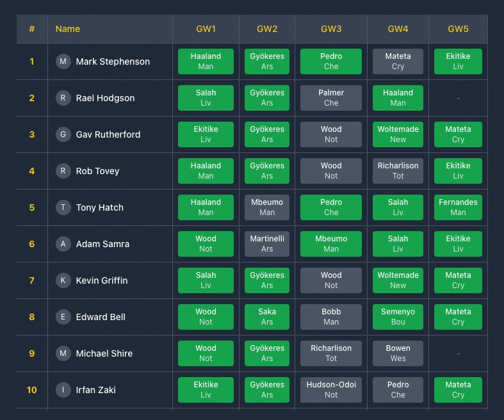
Task: Click Gav Rutherford's GW1 Ekitike Liv pick
Action: click(x=206, y=134)
